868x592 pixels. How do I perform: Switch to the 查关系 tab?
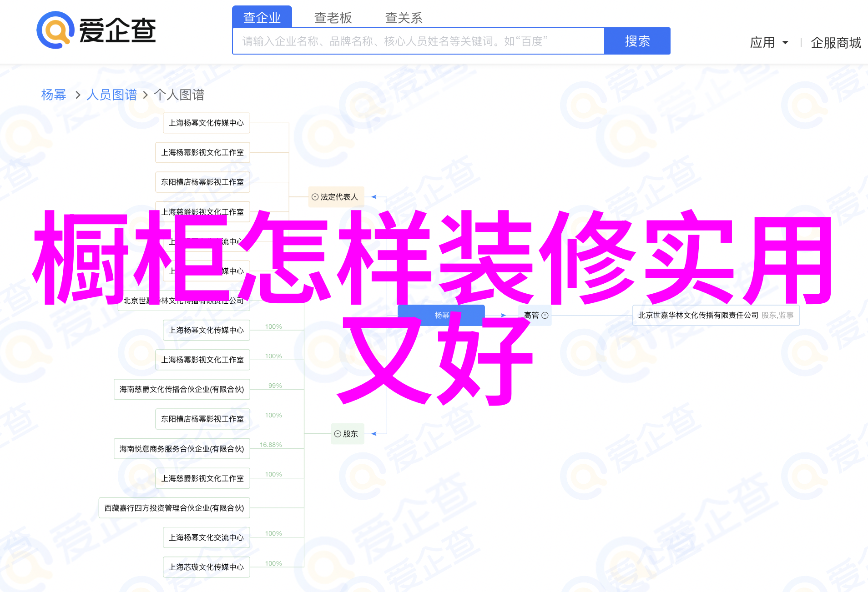(x=404, y=18)
